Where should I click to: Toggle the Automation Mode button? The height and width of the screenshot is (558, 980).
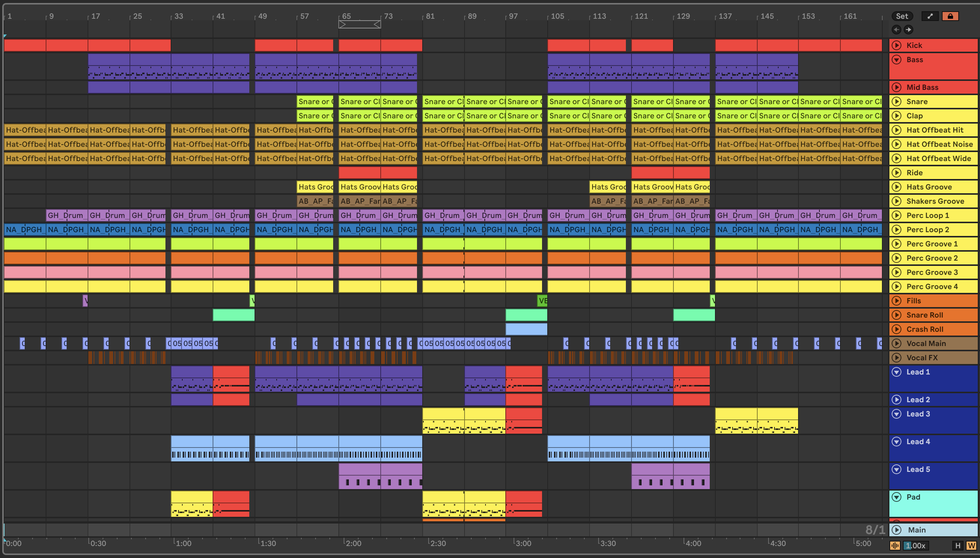[x=930, y=16]
